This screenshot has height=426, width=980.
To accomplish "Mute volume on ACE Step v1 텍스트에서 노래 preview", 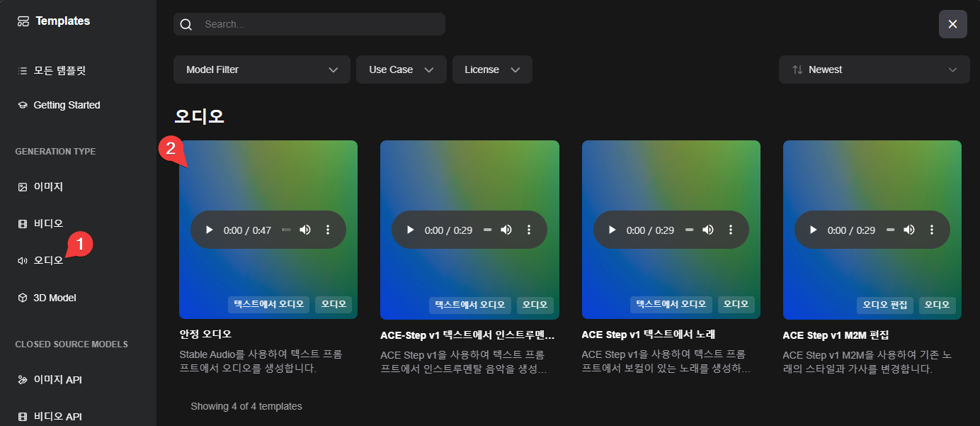I will [x=707, y=230].
